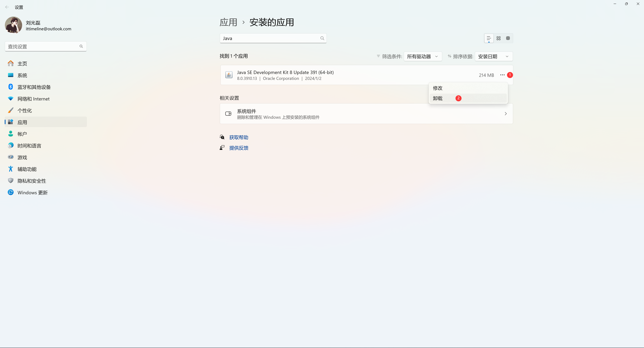
Task: Open 个性化 settings category
Action: 46,111
